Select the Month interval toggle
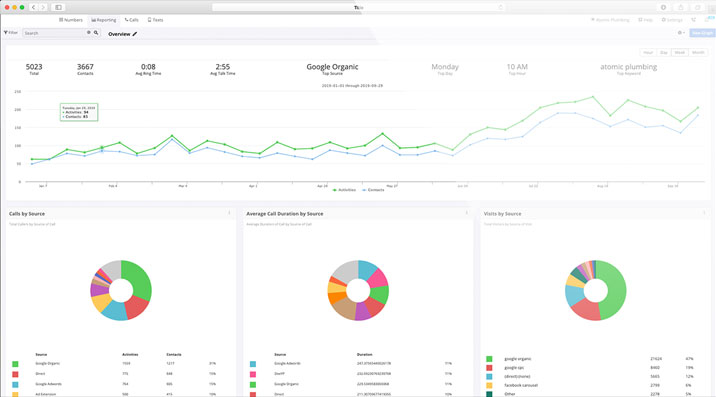This screenshot has height=397, width=716. point(698,53)
